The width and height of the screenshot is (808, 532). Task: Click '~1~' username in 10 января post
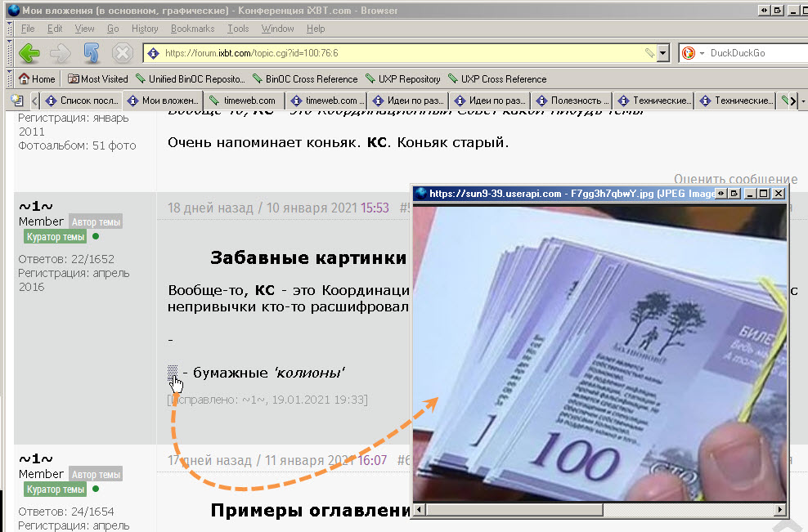(35, 207)
